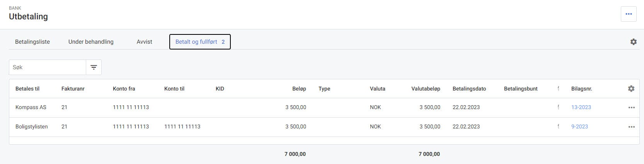
Task: Click the filter icon beside search
Action: coord(94,67)
